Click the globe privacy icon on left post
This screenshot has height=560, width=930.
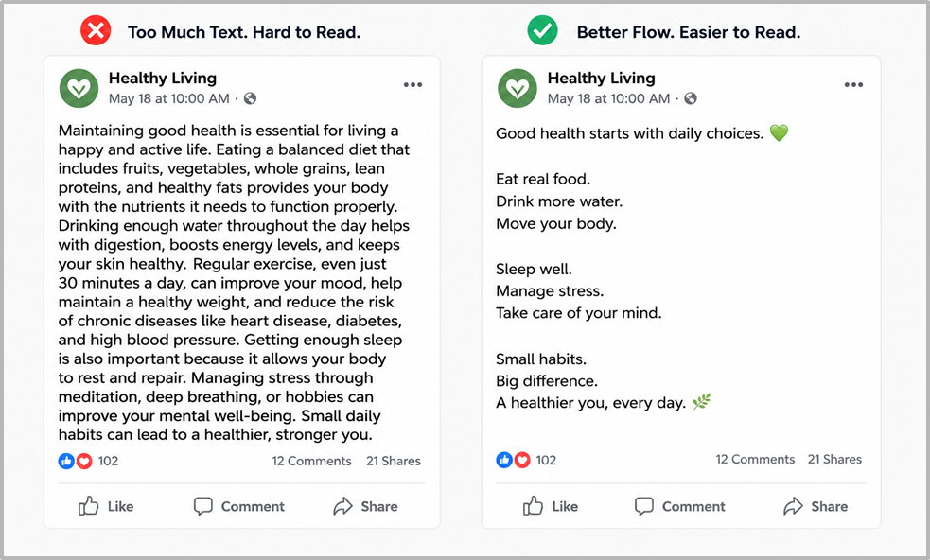tap(251, 98)
